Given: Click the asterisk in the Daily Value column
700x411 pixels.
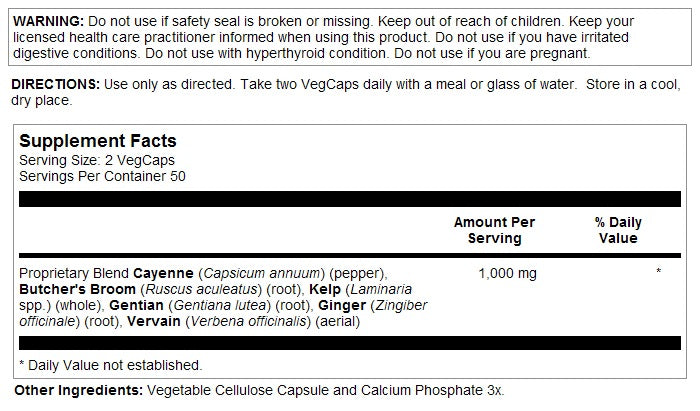Looking at the screenshot, I should (x=659, y=273).
